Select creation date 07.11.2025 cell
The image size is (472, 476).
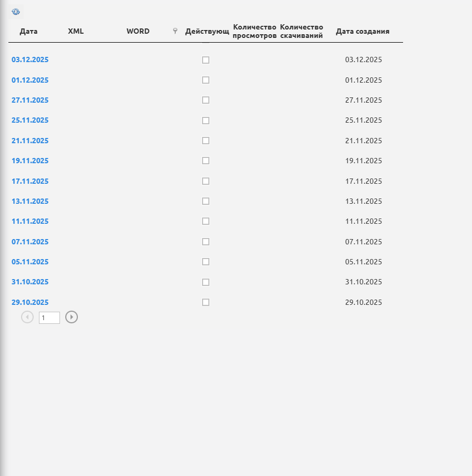coord(364,242)
